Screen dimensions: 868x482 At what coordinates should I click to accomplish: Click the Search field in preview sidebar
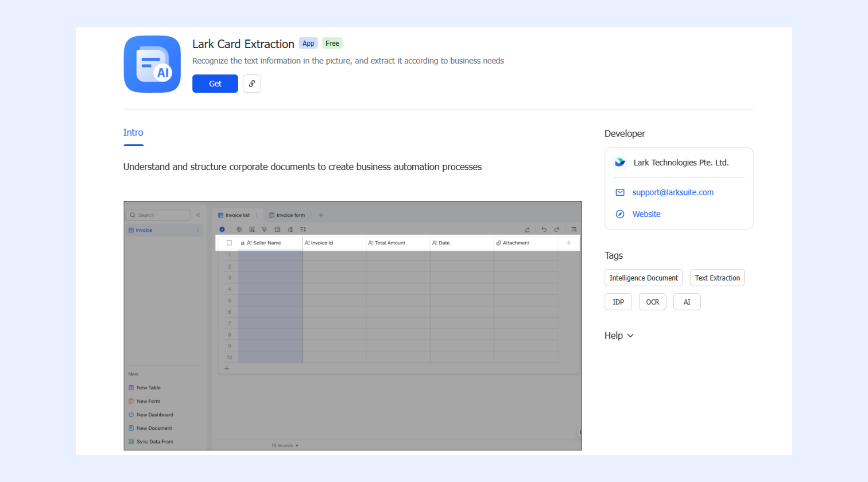[x=158, y=215]
